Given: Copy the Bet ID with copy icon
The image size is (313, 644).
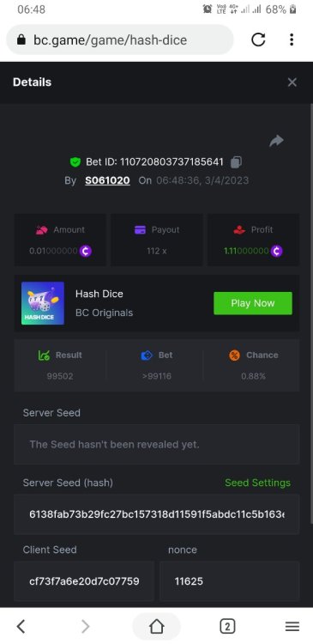Looking at the screenshot, I should 236,162.
